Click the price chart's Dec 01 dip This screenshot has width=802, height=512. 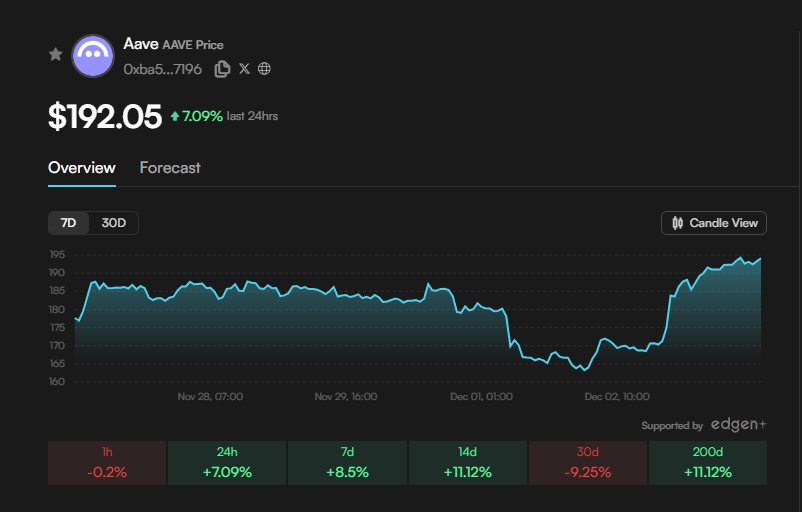tap(513, 345)
